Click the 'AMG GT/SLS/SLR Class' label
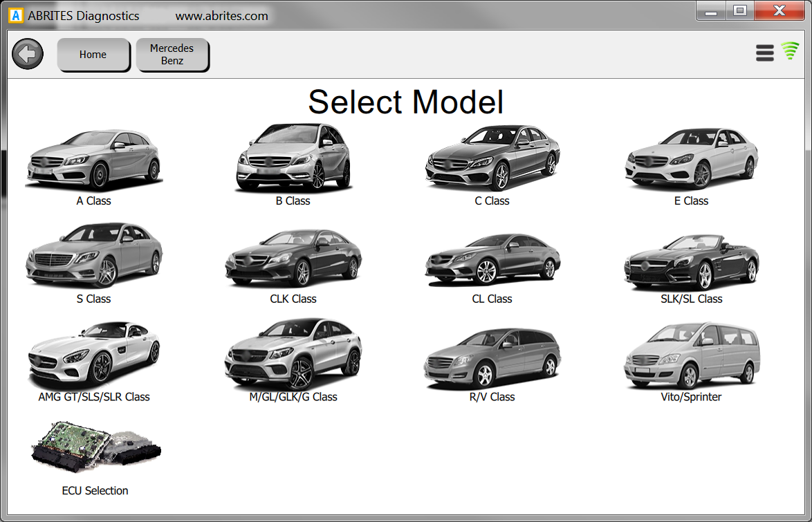812x522 pixels. click(94, 397)
